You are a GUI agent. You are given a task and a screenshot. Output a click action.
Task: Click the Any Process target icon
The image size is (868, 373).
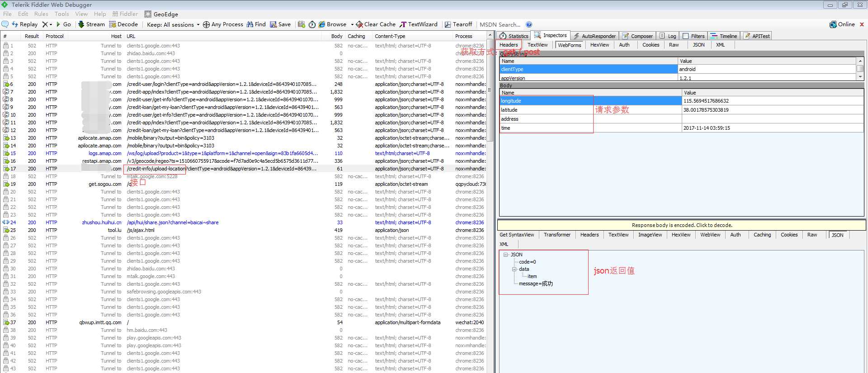206,24
